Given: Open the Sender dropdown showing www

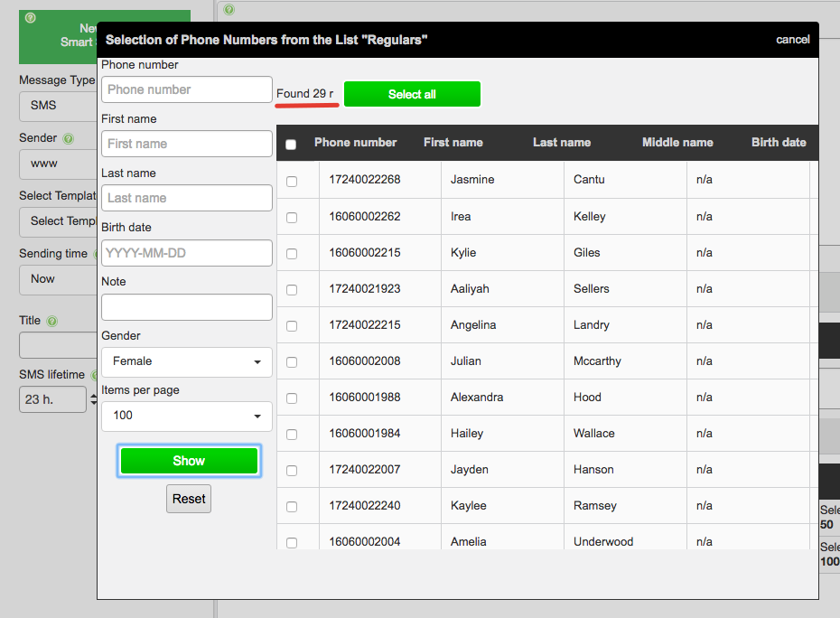Looking at the screenshot, I should click(59, 164).
